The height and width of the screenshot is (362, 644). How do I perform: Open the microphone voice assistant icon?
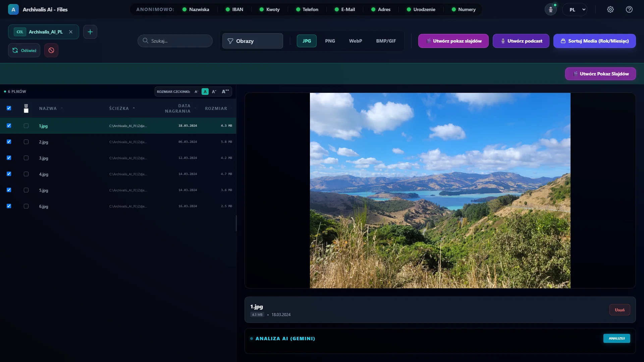550,9
